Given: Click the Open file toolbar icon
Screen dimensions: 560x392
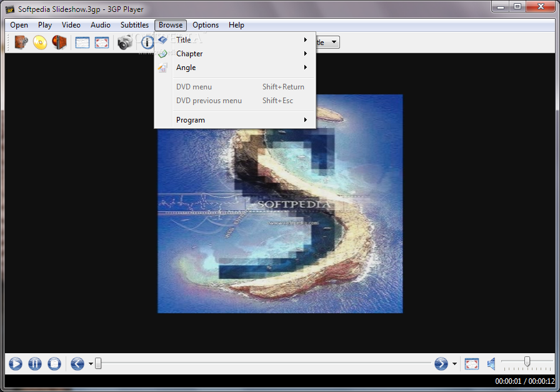Looking at the screenshot, I should click(x=21, y=42).
